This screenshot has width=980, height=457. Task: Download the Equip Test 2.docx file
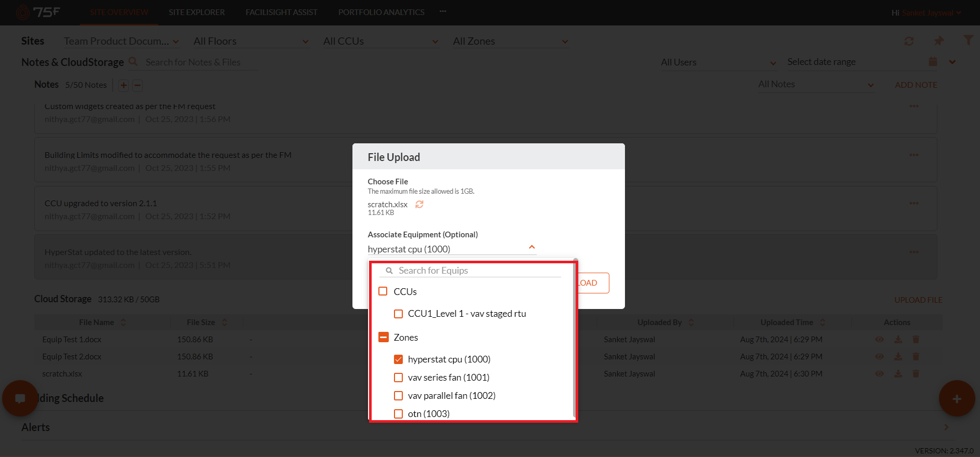(x=898, y=356)
